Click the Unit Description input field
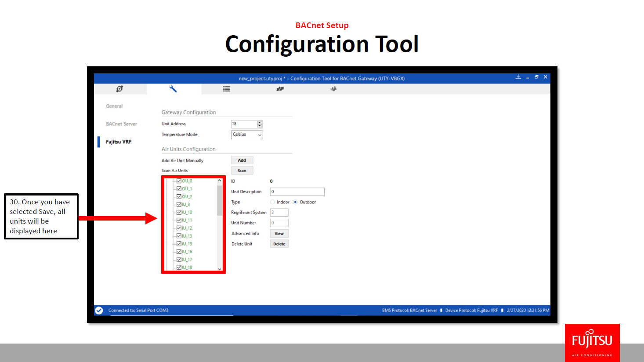 click(297, 192)
